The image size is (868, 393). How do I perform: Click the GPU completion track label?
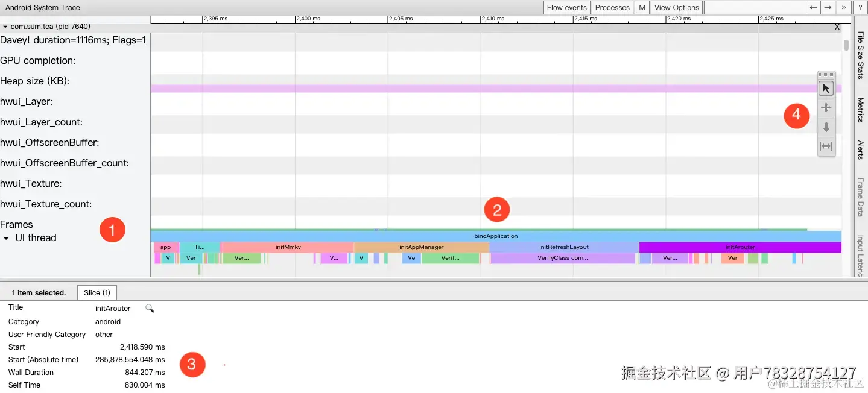pyautogui.click(x=38, y=61)
